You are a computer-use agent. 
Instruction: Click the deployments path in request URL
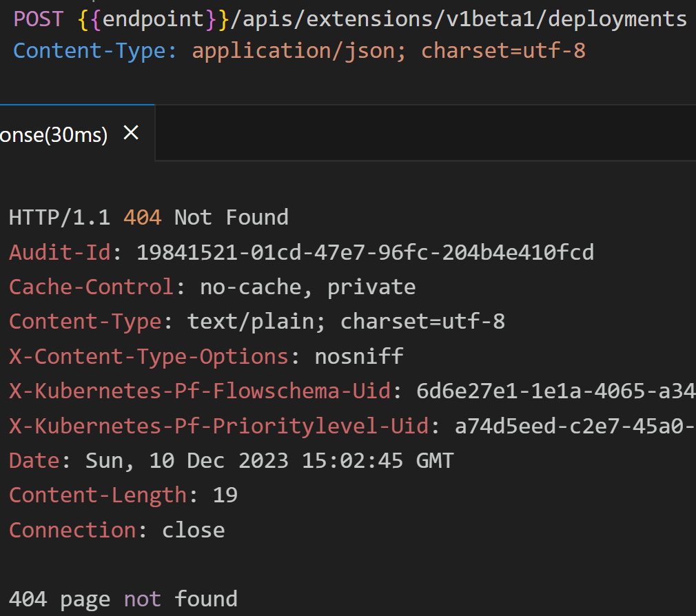pos(617,20)
